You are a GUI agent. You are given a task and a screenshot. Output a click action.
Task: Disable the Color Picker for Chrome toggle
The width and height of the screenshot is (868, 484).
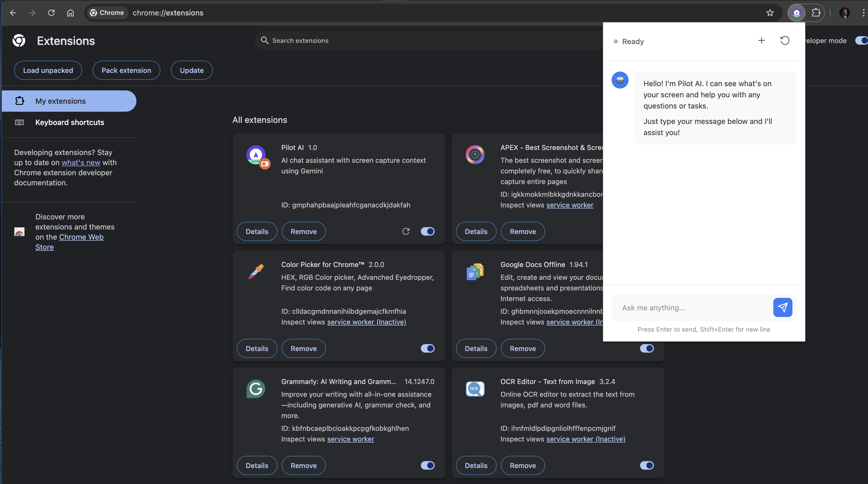click(x=427, y=348)
